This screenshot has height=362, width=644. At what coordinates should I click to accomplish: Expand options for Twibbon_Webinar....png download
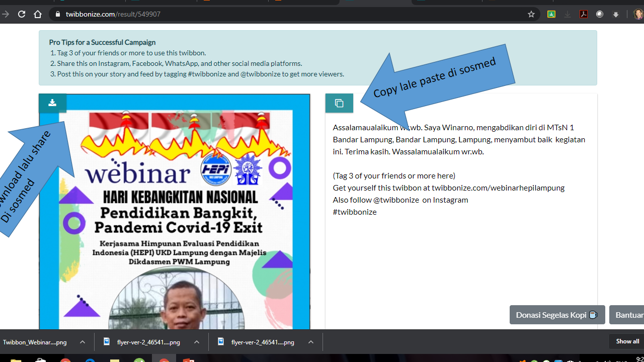82,341
